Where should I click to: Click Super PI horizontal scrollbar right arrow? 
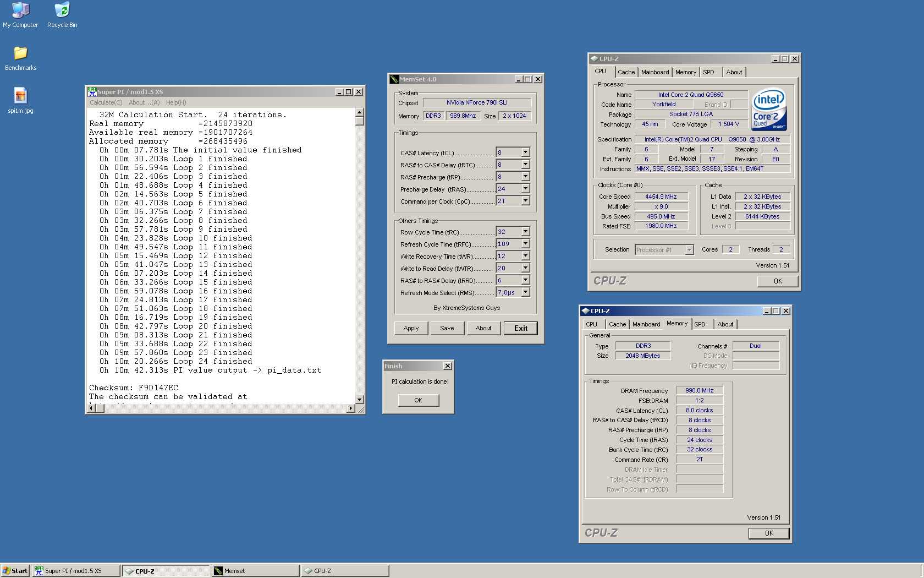click(x=351, y=408)
